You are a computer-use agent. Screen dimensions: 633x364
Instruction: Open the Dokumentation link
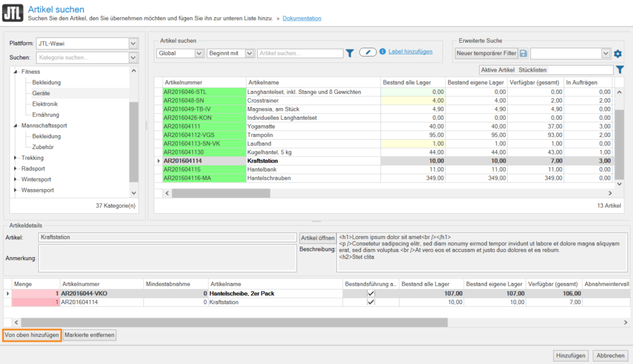(302, 19)
